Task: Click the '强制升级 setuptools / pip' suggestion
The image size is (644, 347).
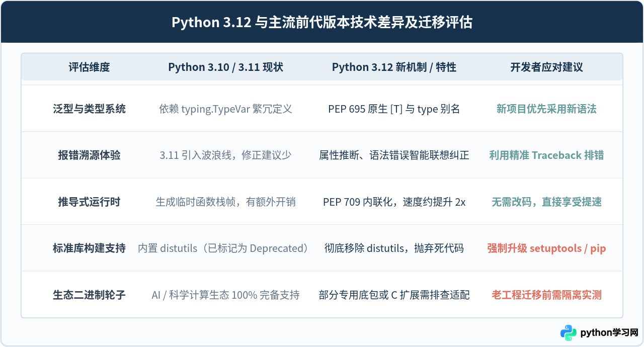Action: coord(546,248)
